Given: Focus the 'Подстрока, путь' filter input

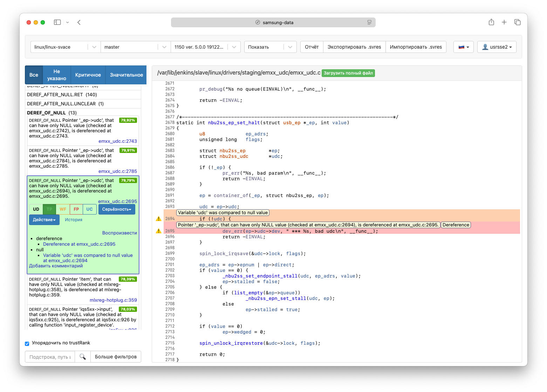Looking at the screenshot, I should point(50,357).
